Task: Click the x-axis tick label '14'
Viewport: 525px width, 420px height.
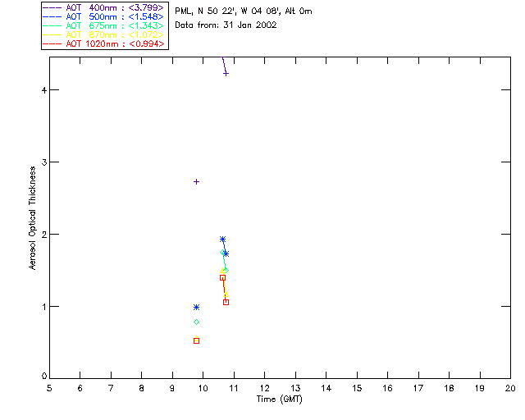Action: [x=326, y=388]
